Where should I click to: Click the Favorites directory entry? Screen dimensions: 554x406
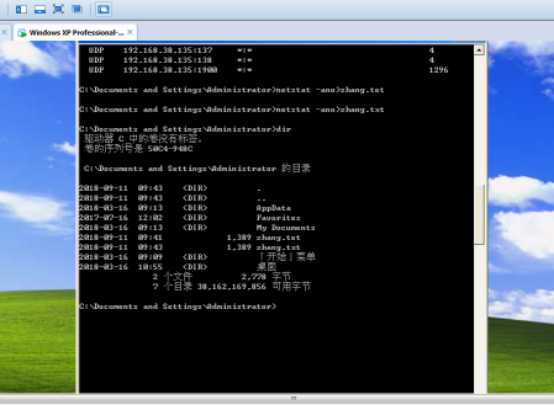tap(190, 218)
